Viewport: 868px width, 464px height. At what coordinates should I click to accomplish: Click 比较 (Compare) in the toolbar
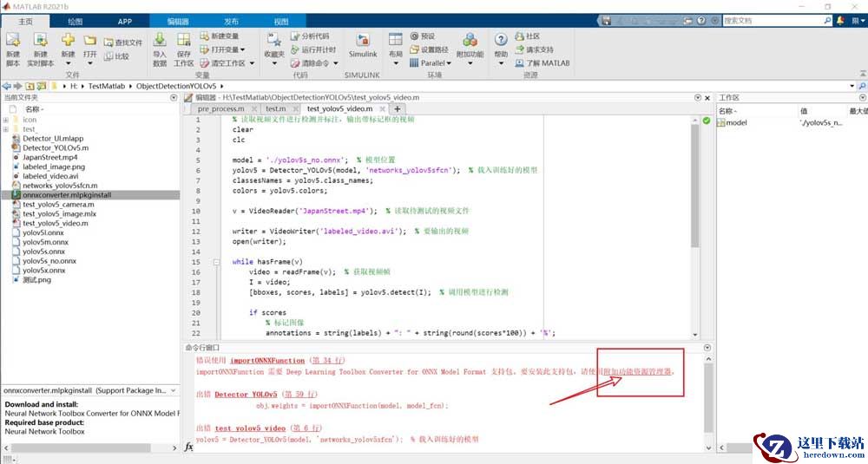click(117, 56)
